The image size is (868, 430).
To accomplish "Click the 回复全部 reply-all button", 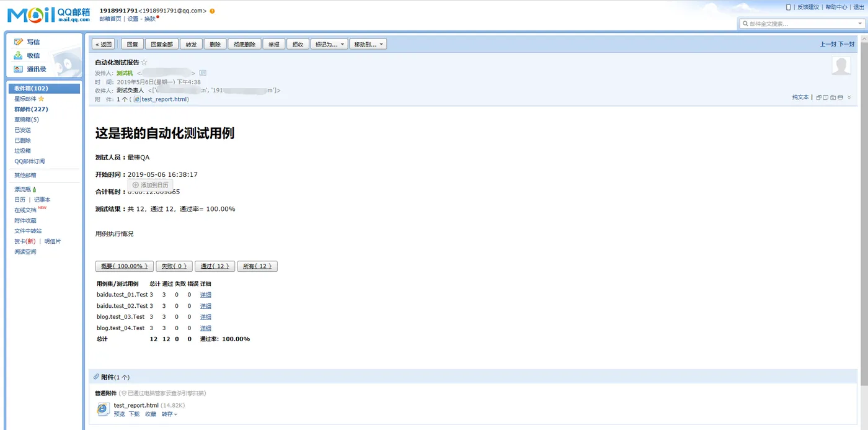I will point(162,44).
